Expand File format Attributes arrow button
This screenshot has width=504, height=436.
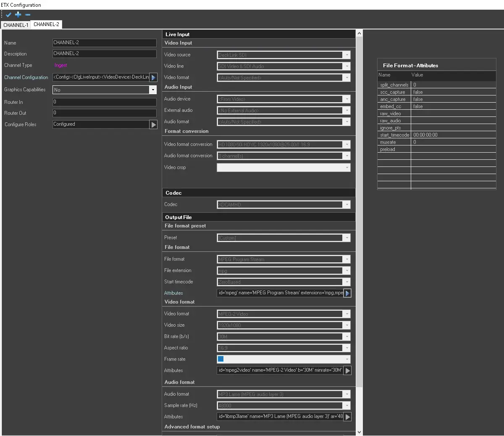tap(347, 293)
